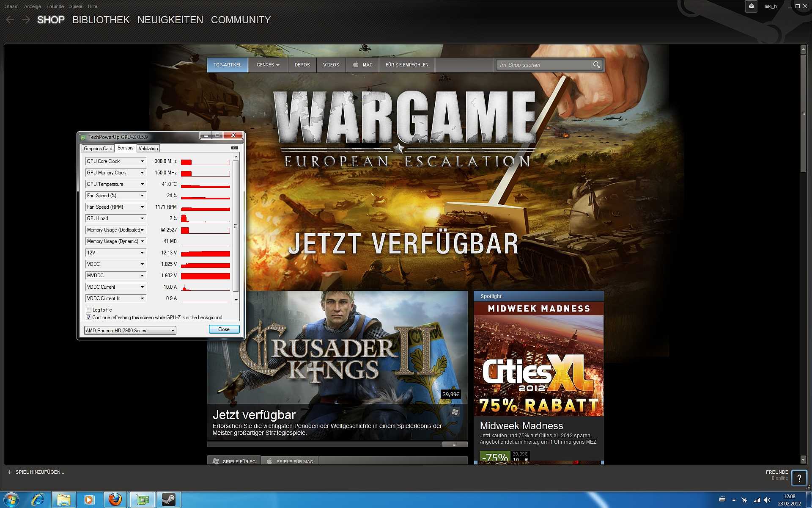Expand the GPU Core Clock sensor dropdown
This screenshot has height=508, width=812.
pyautogui.click(x=142, y=161)
